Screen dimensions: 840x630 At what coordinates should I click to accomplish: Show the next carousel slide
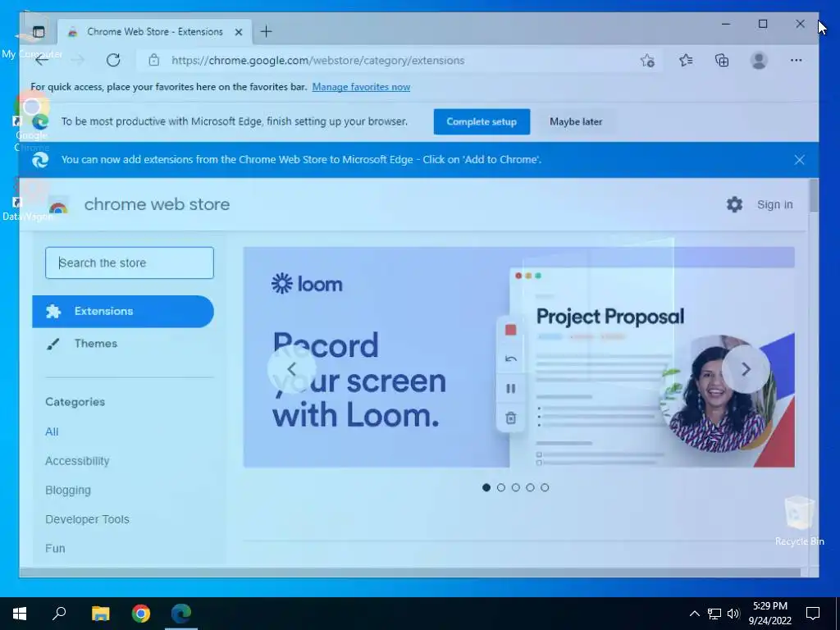(746, 369)
